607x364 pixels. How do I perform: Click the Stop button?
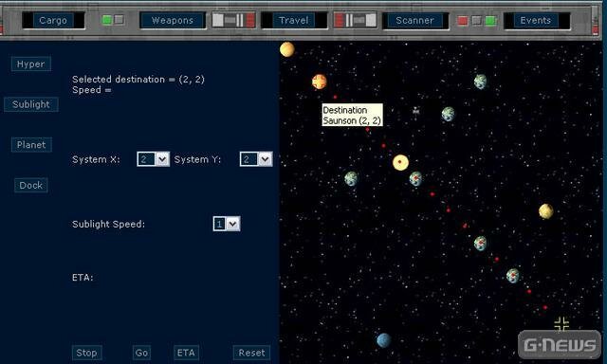point(86,353)
